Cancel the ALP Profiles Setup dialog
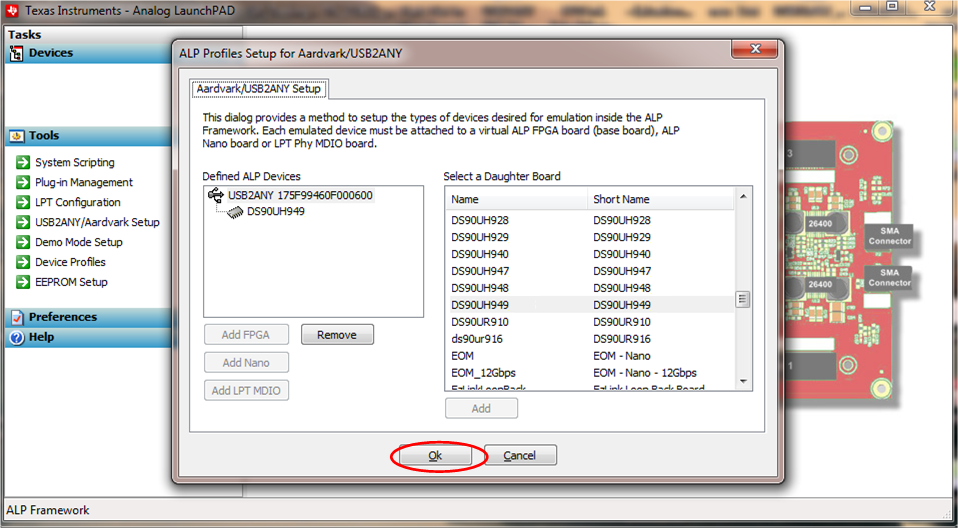This screenshot has width=958, height=528. [520, 455]
